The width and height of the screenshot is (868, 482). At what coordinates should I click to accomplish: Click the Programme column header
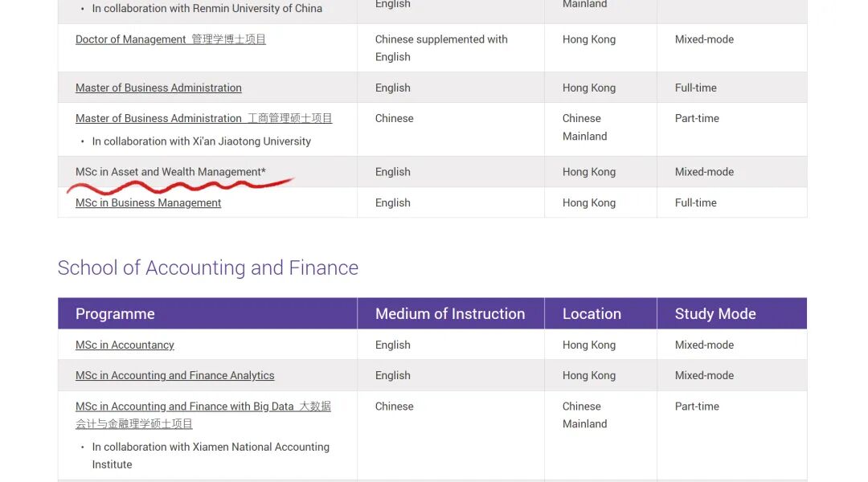(115, 314)
